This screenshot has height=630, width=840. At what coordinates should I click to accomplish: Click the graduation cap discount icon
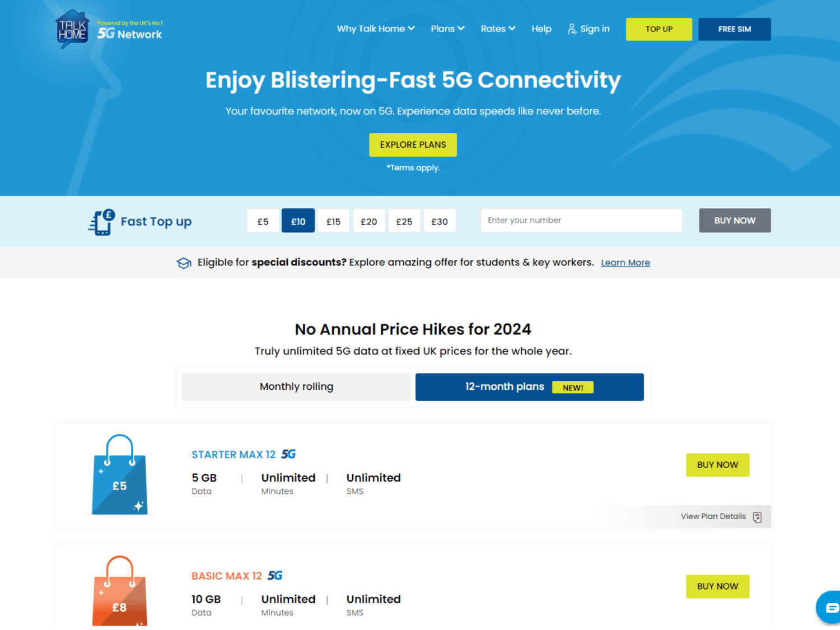pyautogui.click(x=184, y=263)
